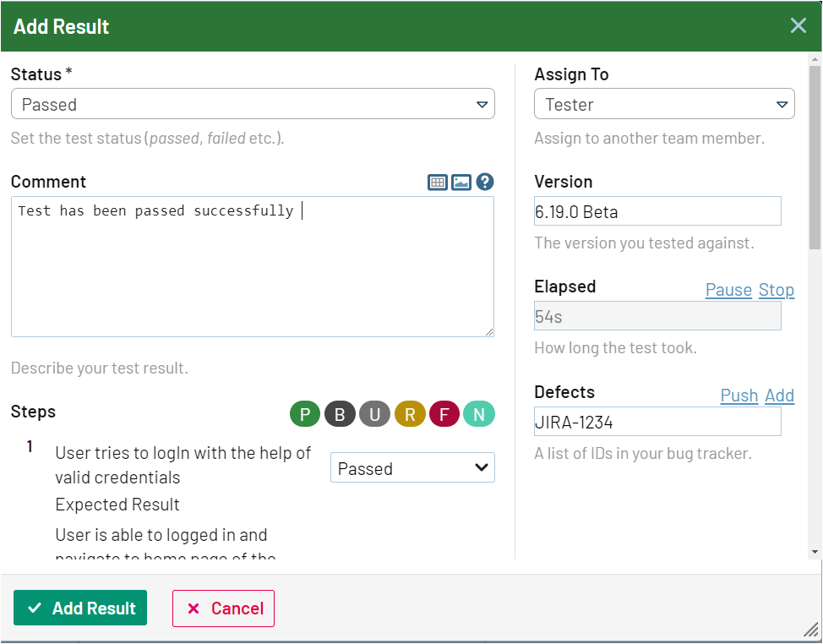The width and height of the screenshot is (823, 644).
Task: Open step 1 Passed status dropdown
Action: [x=412, y=468]
